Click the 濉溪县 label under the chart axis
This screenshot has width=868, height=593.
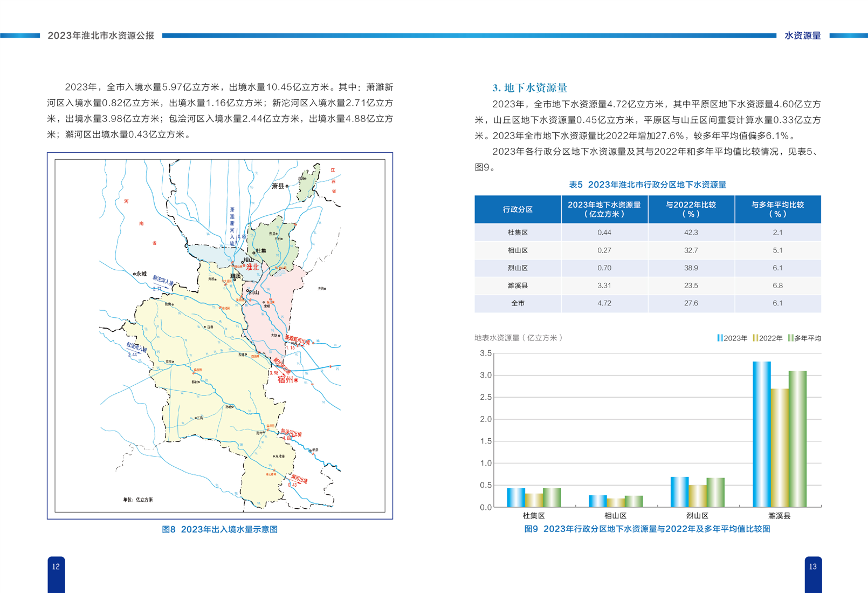pos(779,516)
